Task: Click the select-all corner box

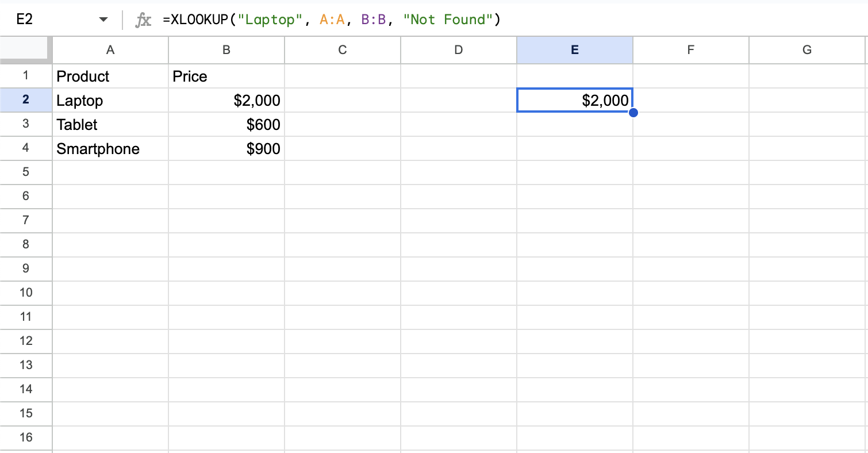Action: [x=26, y=50]
